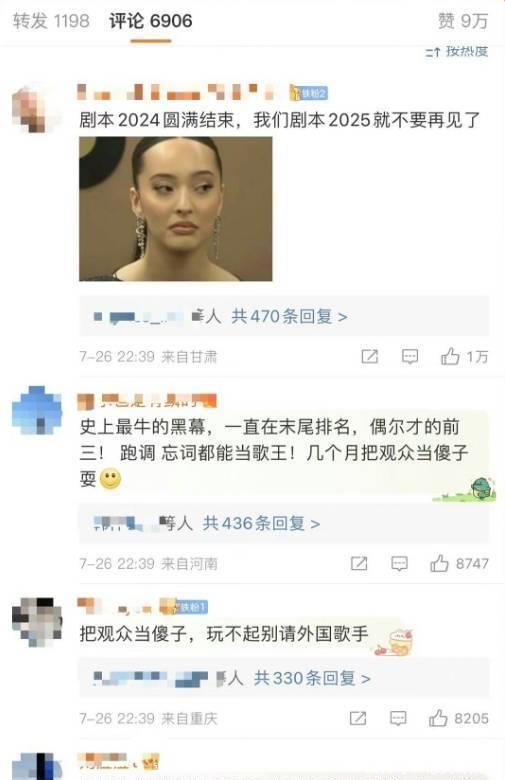Image resolution: width=505 pixels, height=780 pixels.
Task: Share the 剧本2024 comment via forward icon
Action: point(369,356)
